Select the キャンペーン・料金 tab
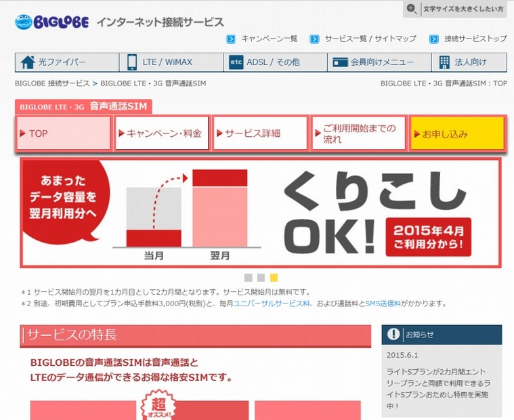The image size is (514, 420). pyautogui.click(x=162, y=133)
